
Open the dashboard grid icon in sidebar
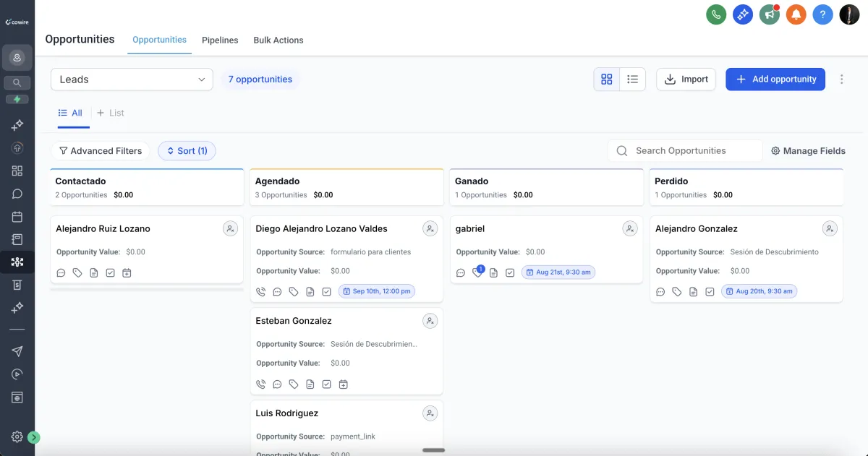pyautogui.click(x=17, y=171)
